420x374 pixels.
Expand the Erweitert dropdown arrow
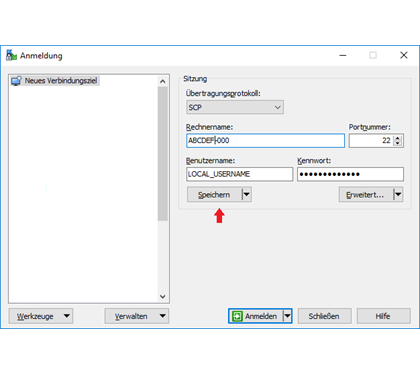398,195
